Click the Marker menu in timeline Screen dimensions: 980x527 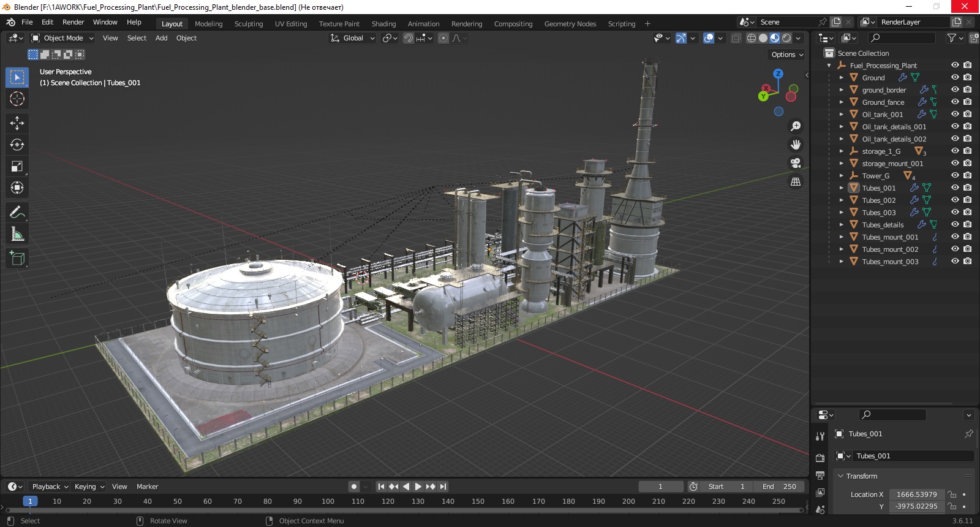pyautogui.click(x=147, y=487)
